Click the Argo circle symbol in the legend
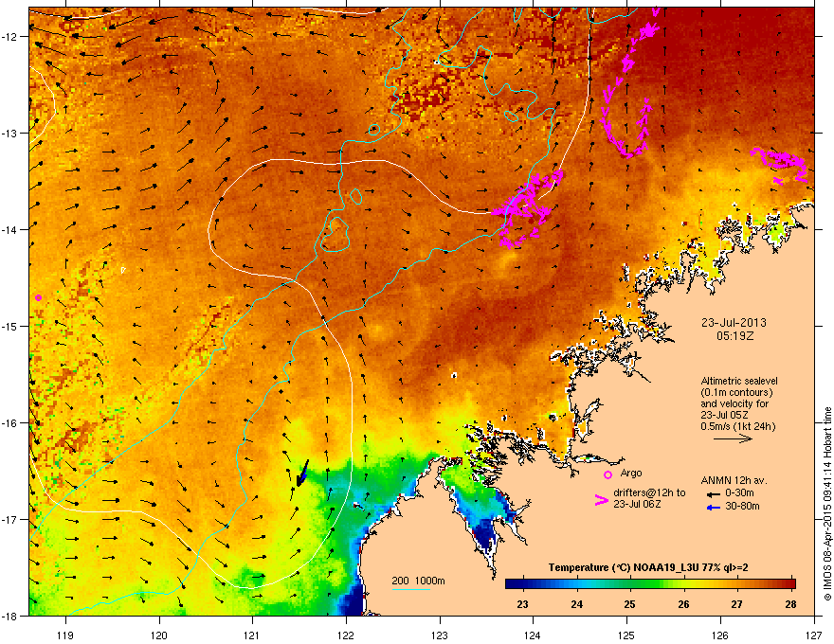Image resolution: width=834 pixels, height=644 pixels. point(607,474)
